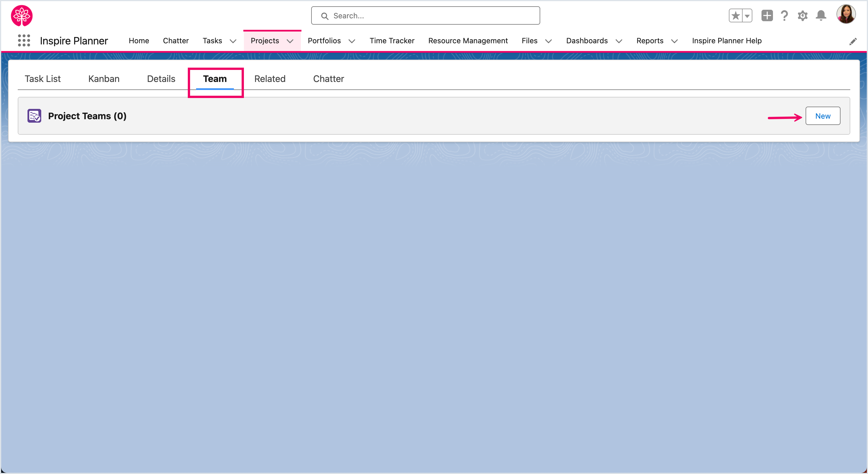Go to the Home nav item
This screenshot has width=868, height=474.
click(x=139, y=40)
